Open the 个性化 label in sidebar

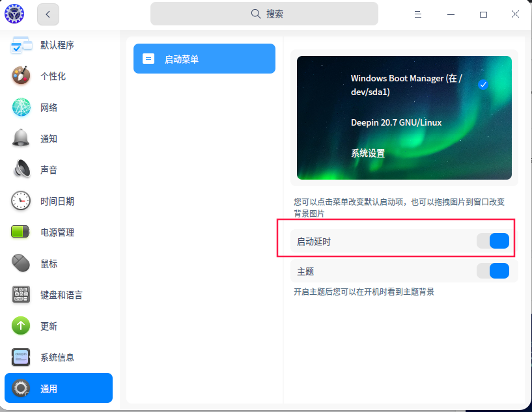pyautogui.click(x=53, y=76)
